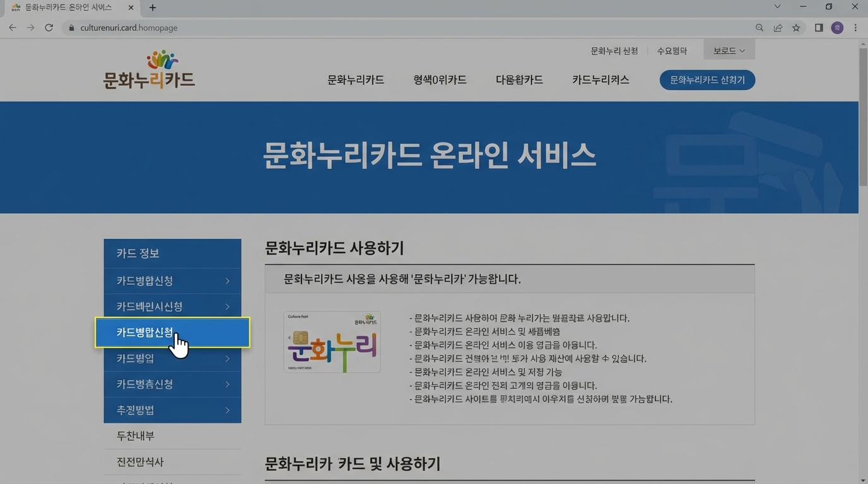Reload the page with the refresh icon

tap(49, 28)
